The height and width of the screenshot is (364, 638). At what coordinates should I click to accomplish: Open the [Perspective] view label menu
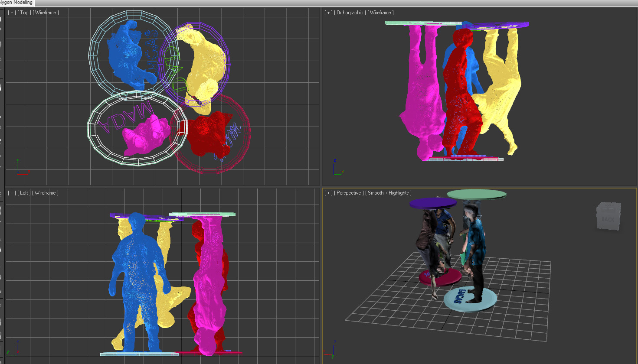(x=349, y=193)
